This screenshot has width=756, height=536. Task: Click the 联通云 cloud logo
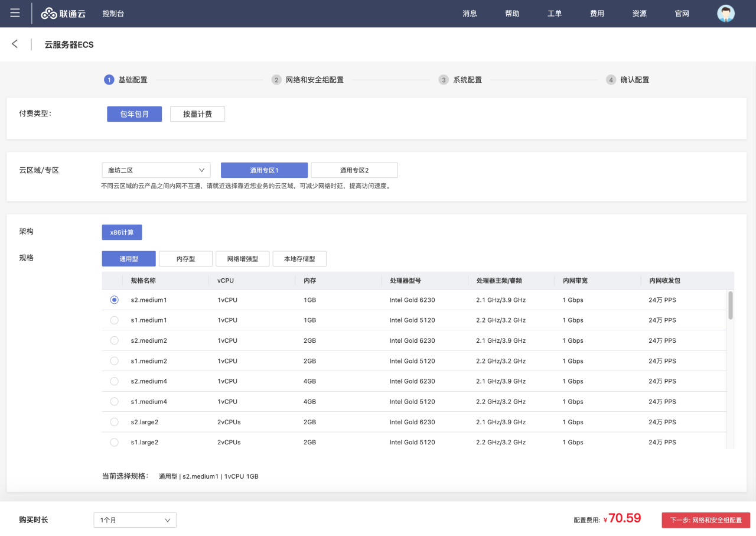(x=64, y=14)
